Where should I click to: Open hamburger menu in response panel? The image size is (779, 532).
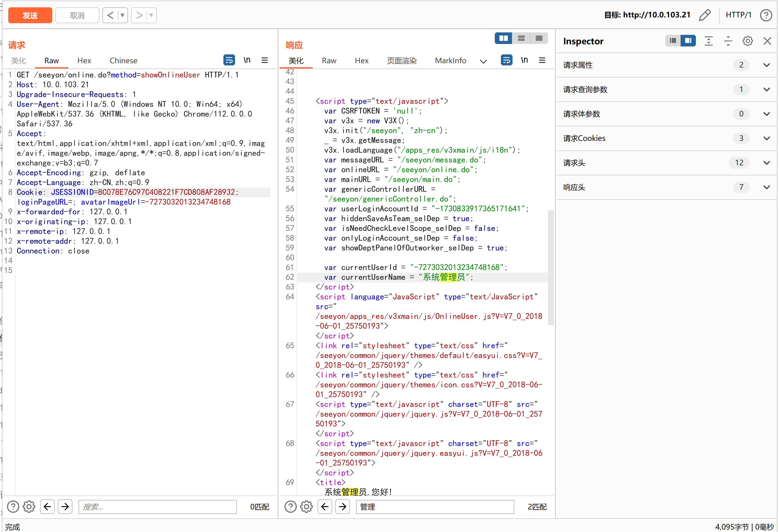(542, 60)
